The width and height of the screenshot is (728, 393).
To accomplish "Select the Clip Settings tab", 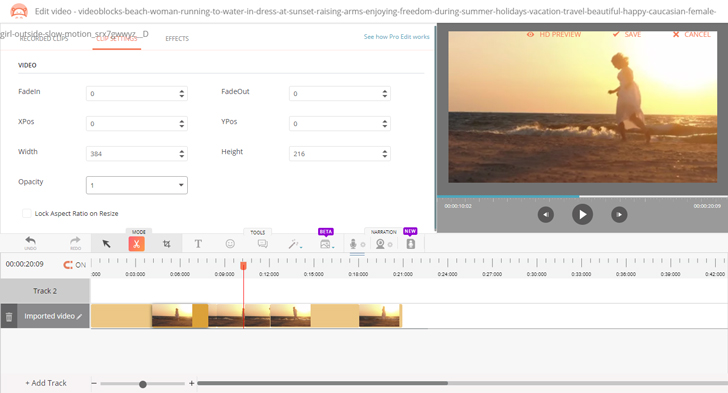I will 117,39.
